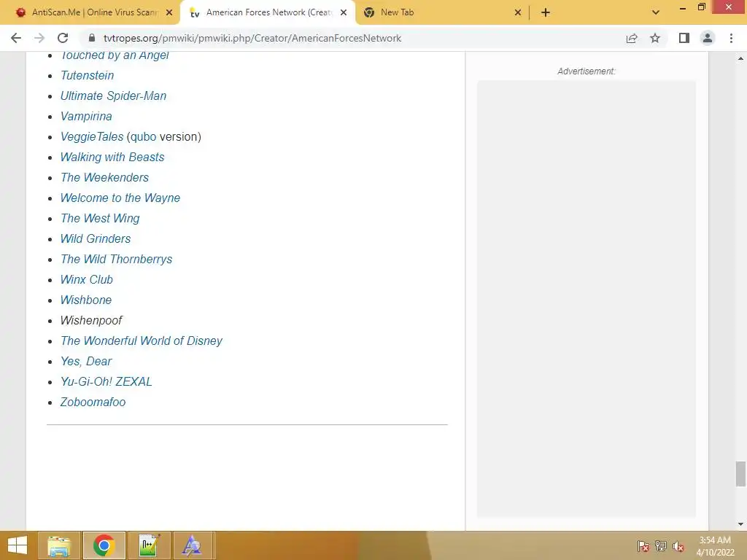The image size is (747, 560).
Task: Open the Zoboomafoo link
Action: [x=93, y=402]
